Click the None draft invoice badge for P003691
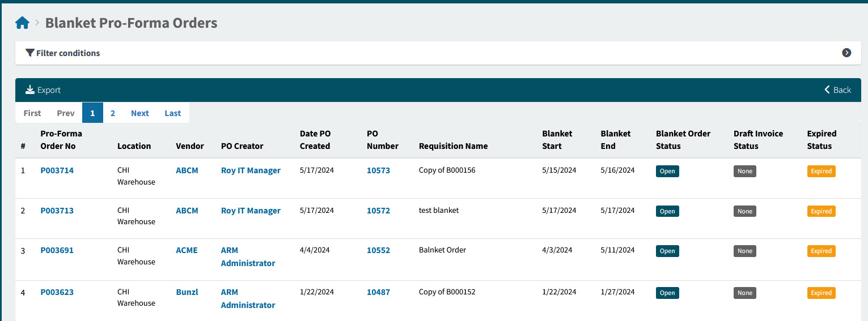This screenshot has height=321, width=868. tap(745, 251)
